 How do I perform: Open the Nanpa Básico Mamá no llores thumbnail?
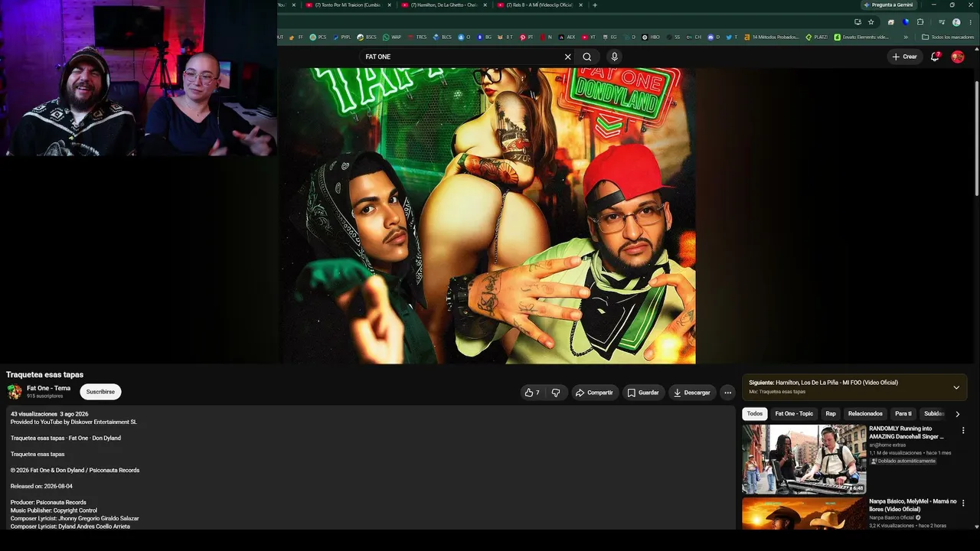pos(804,514)
